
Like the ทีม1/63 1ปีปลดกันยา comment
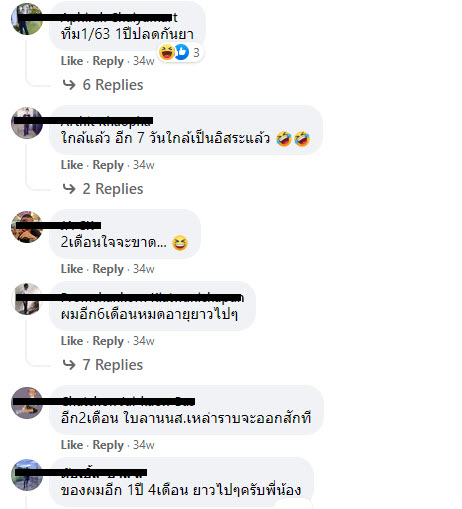pyautogui.click(x=72, y=61)
